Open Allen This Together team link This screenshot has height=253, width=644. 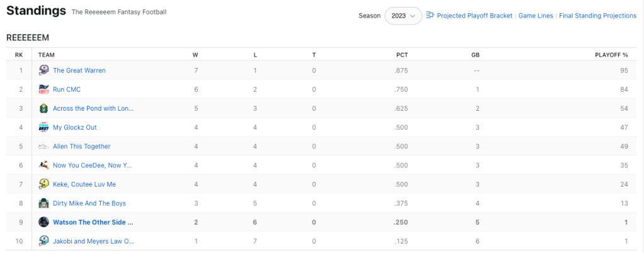[82, 147]
